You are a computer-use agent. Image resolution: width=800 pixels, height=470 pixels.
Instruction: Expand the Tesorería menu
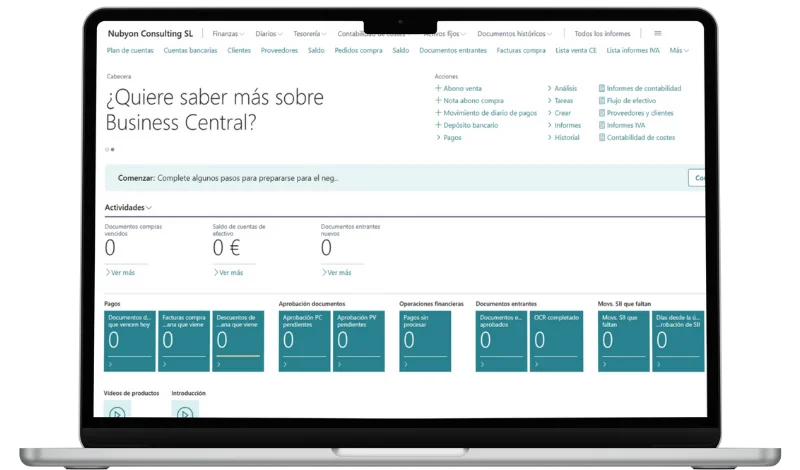[309, 34]
